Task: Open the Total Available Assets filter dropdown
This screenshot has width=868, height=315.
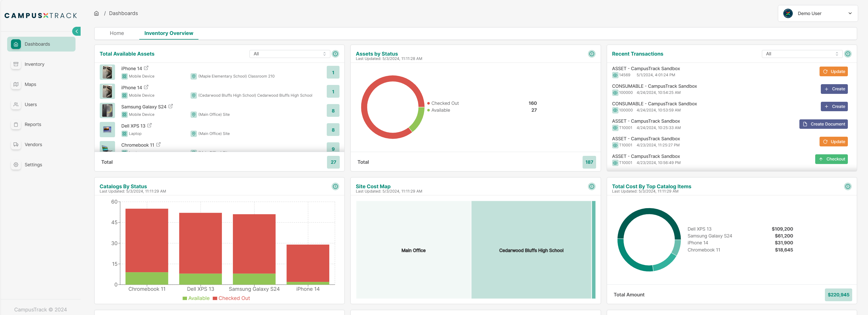Action: click(290, 54)
